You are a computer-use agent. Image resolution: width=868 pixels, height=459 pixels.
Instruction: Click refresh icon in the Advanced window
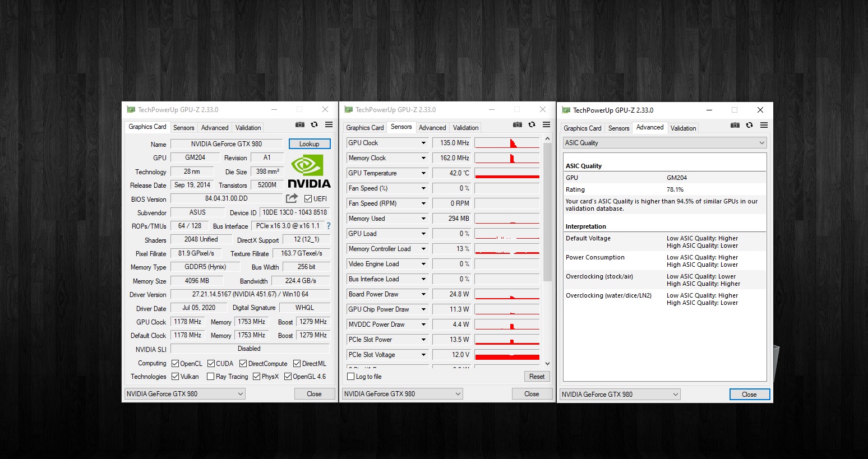click(x=749, y=125)
